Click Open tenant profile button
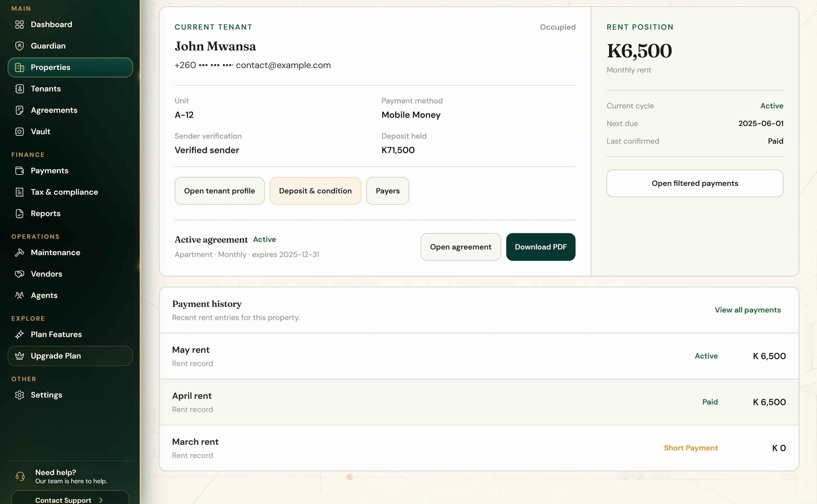817x504 pixels. coord(219,191)
